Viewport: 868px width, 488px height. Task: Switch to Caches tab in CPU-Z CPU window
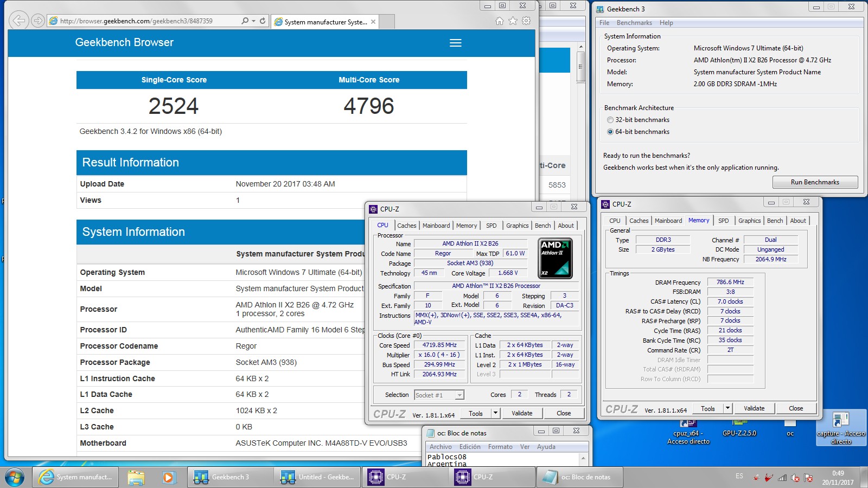[406, 226]
